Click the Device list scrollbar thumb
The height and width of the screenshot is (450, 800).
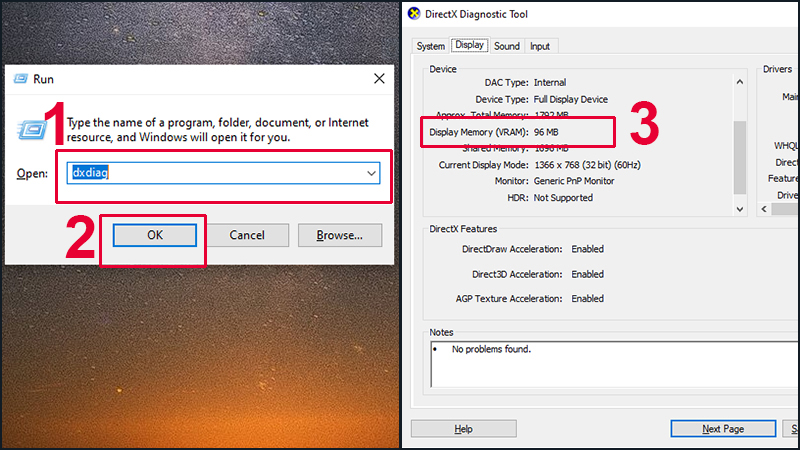740,157
